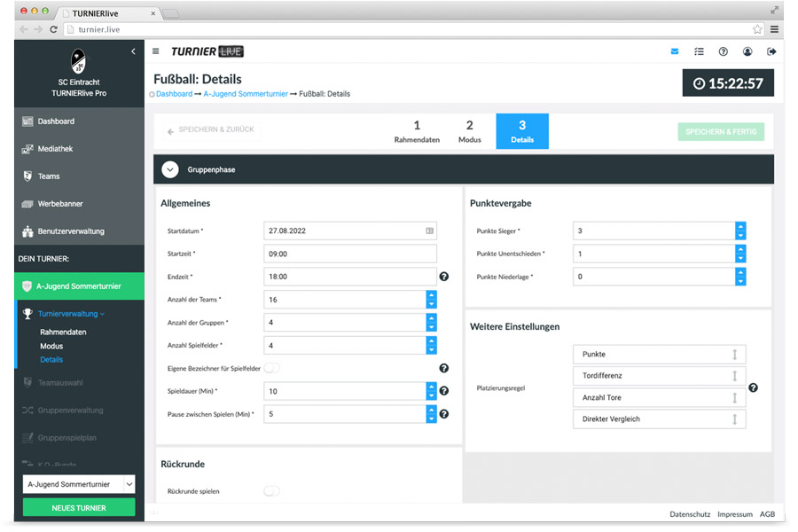
Task: Open Mediathek in the sidebar
Action: click(x=56, y=149)
